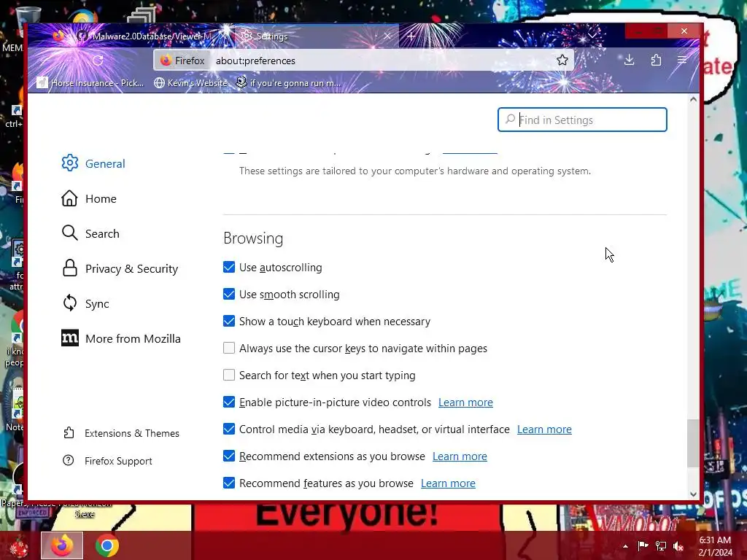The width and height of the screenshot is (747, 560).
Task: Open Learn more for Recommend extensions
Action: (460, 456)
